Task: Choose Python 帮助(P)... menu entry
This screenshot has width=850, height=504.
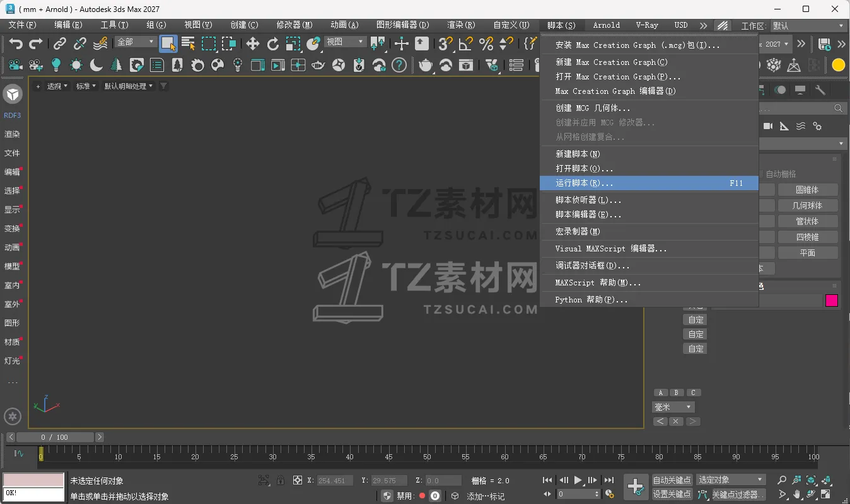Action: [649, 300]
